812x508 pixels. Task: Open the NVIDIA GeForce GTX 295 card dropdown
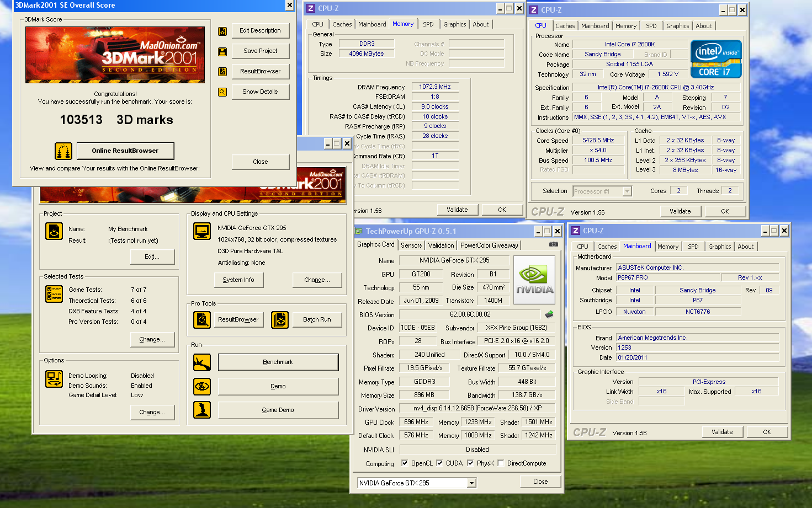pos(471,483)
